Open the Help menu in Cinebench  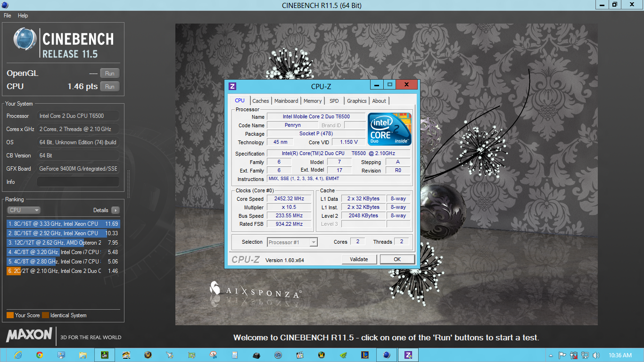coord(23,16)
